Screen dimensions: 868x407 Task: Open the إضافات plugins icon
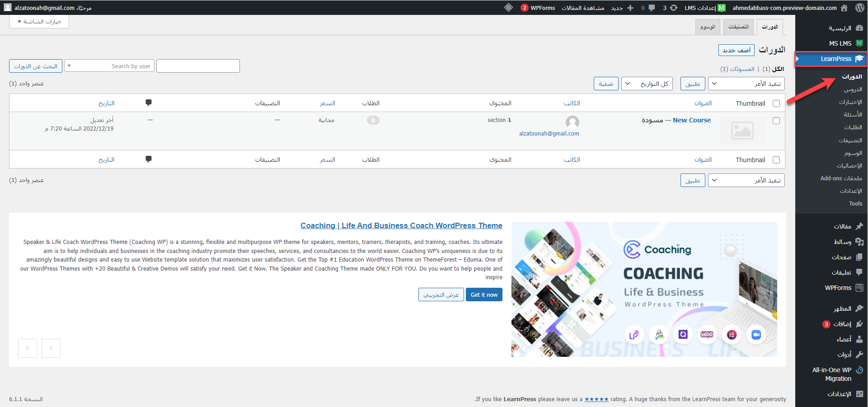coord(859,324)
